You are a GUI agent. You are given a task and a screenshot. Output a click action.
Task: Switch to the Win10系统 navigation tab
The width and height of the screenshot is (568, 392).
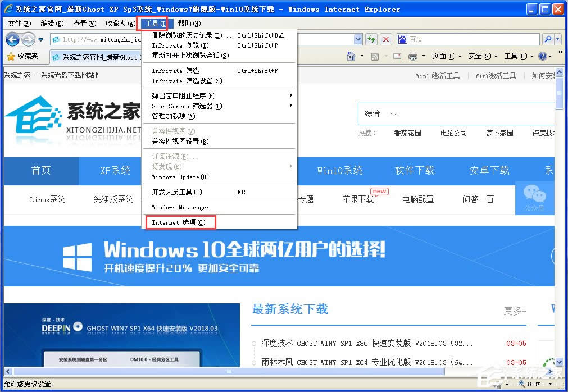point(339,170)
